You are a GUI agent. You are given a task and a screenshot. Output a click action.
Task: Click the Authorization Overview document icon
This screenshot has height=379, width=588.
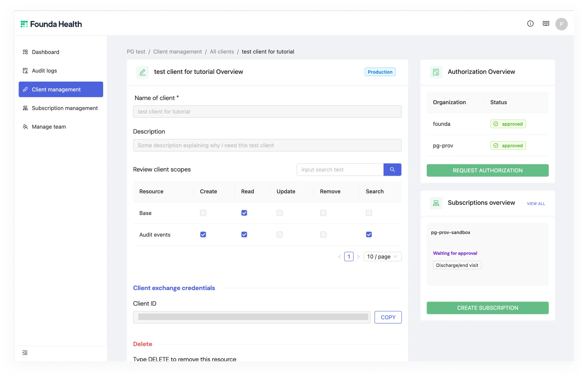436,72
